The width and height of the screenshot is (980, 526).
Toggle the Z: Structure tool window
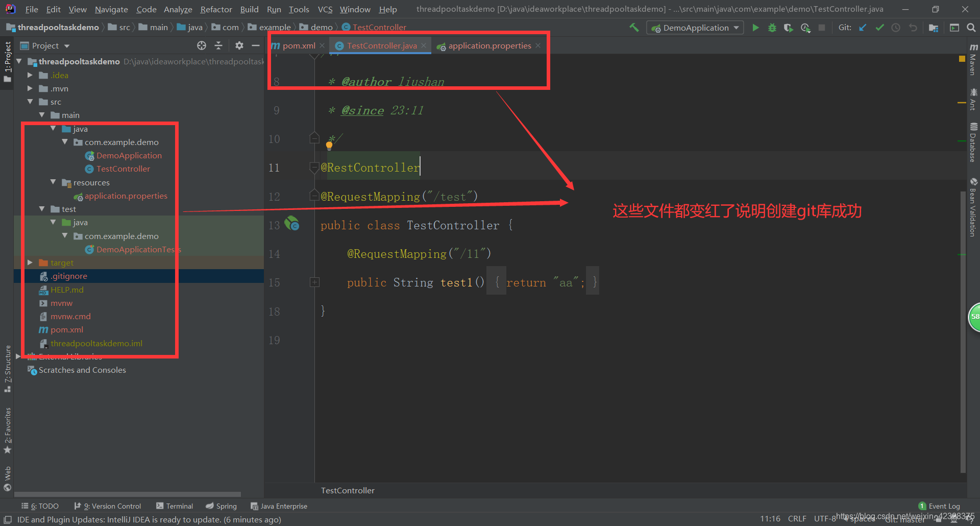coord(7,369)
